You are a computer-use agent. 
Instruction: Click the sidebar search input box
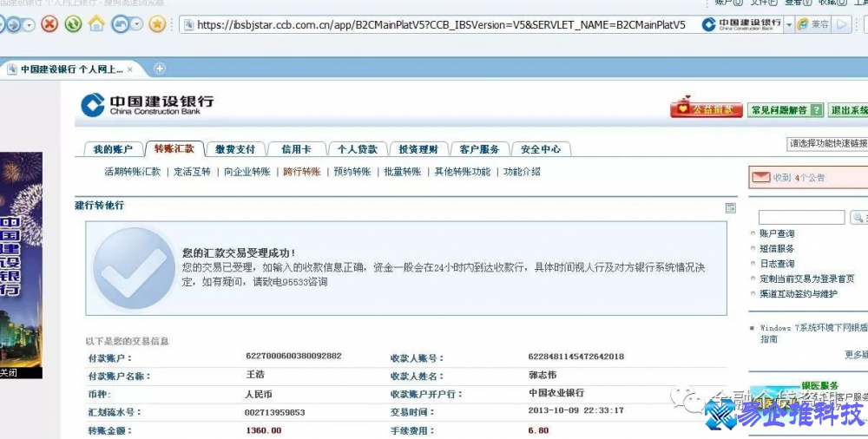pyautogui.click(x=801, y=217)
